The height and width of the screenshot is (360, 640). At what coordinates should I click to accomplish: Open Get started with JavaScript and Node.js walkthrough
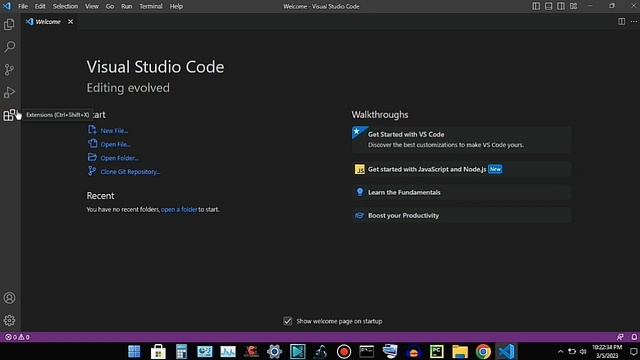pyautogui.click(x=461, y=169)
